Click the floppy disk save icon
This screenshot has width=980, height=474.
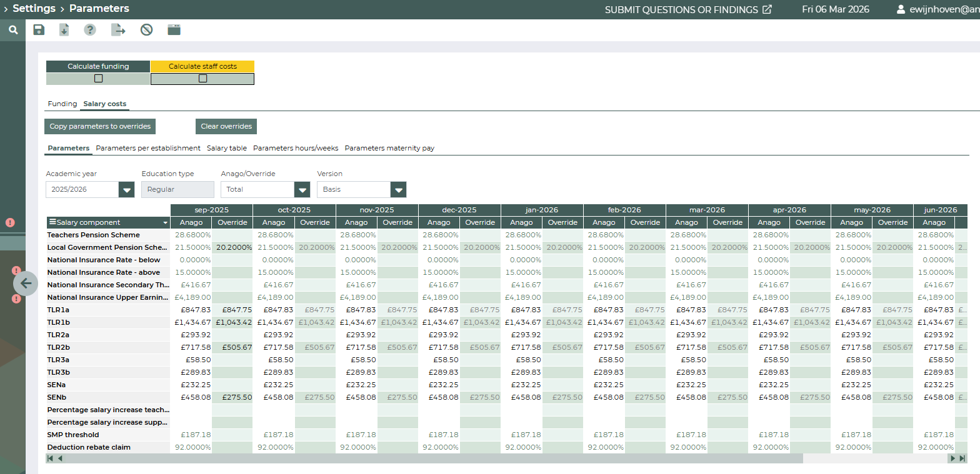(x=39, y=30)
